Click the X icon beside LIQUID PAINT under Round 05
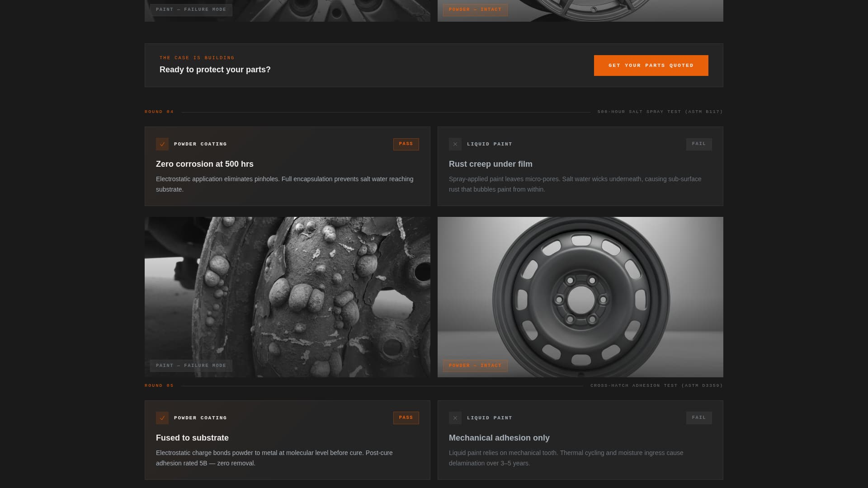Viewport: 868px width, 488px height. point(455,418)
